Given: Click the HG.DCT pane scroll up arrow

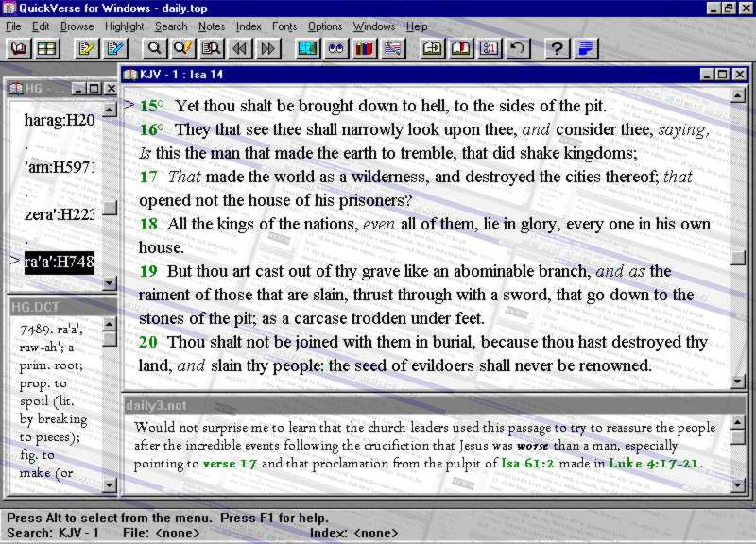Looking at the screenshot, I should [x=110, y=324].
